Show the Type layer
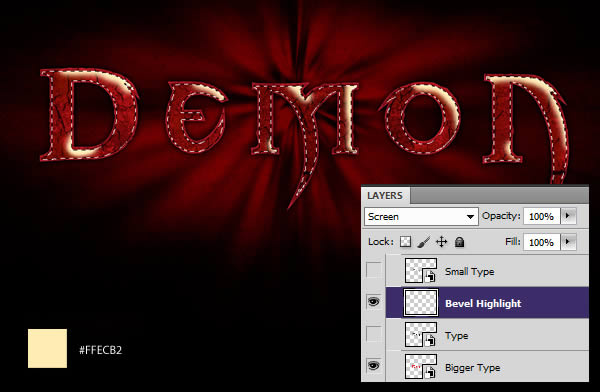 (x=373, y=334)
